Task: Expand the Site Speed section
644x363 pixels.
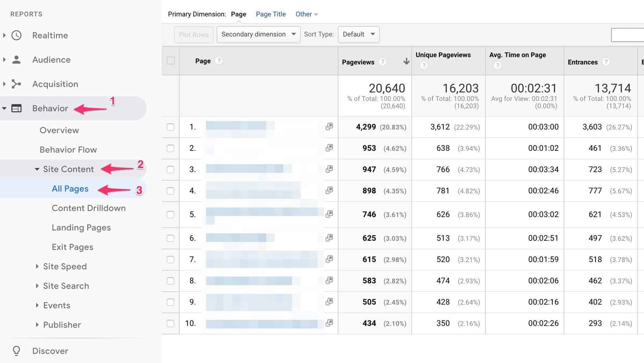Action: [64, 266]
